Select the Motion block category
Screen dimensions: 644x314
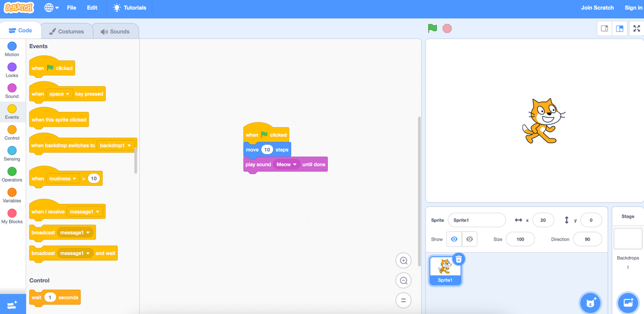click(x=12, y=49)
